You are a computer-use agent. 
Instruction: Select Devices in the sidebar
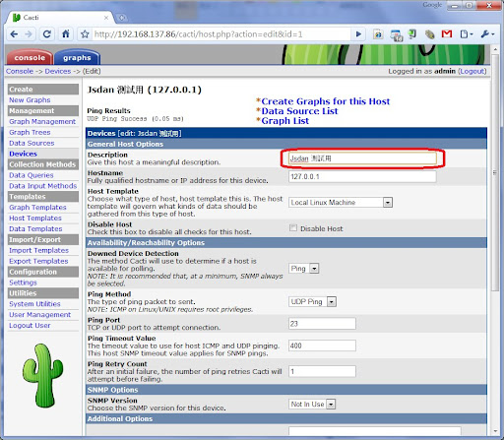pyautogui.click(x=23, y=154)
